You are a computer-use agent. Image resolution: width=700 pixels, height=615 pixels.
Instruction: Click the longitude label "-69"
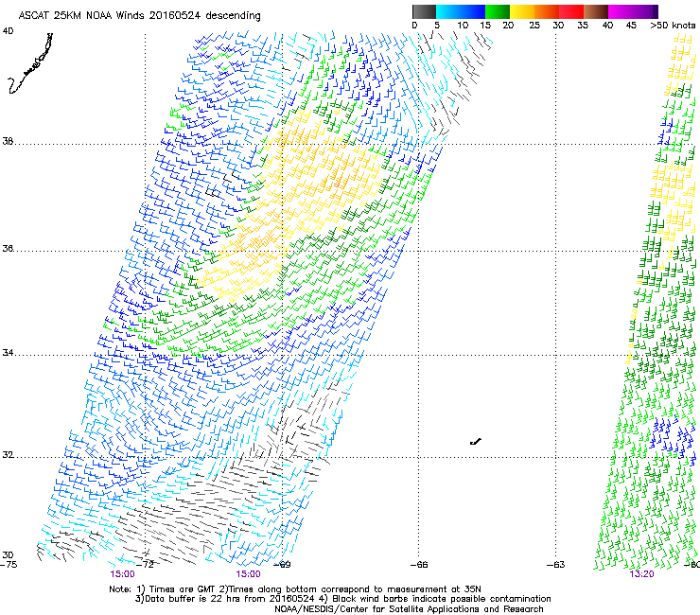[x=282, y=565]
